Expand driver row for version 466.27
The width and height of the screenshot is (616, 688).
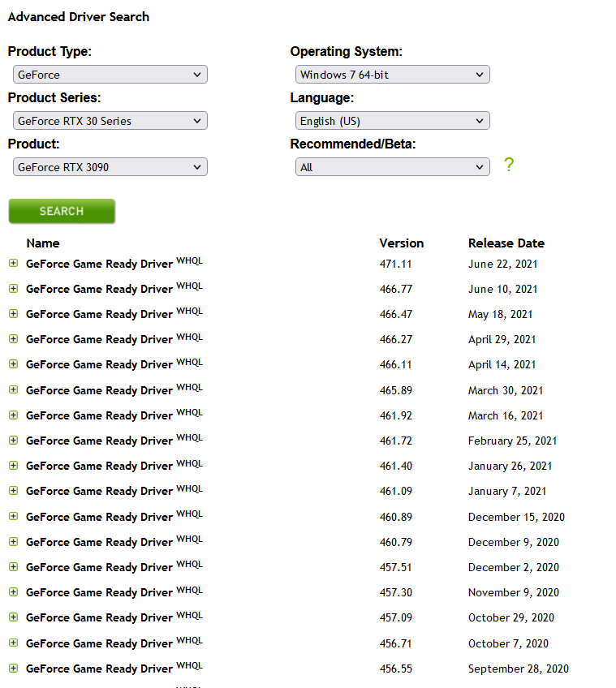pos(14,338)
